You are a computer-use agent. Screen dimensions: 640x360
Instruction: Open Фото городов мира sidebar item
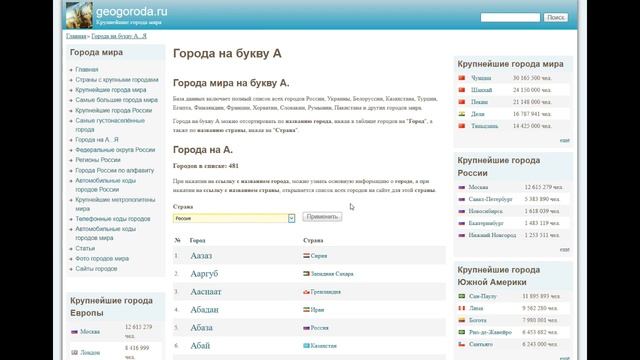(102, 258)
